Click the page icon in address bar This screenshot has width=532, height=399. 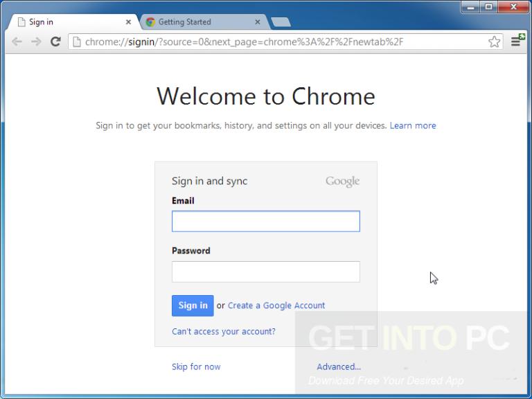click(x=77, y=42)
